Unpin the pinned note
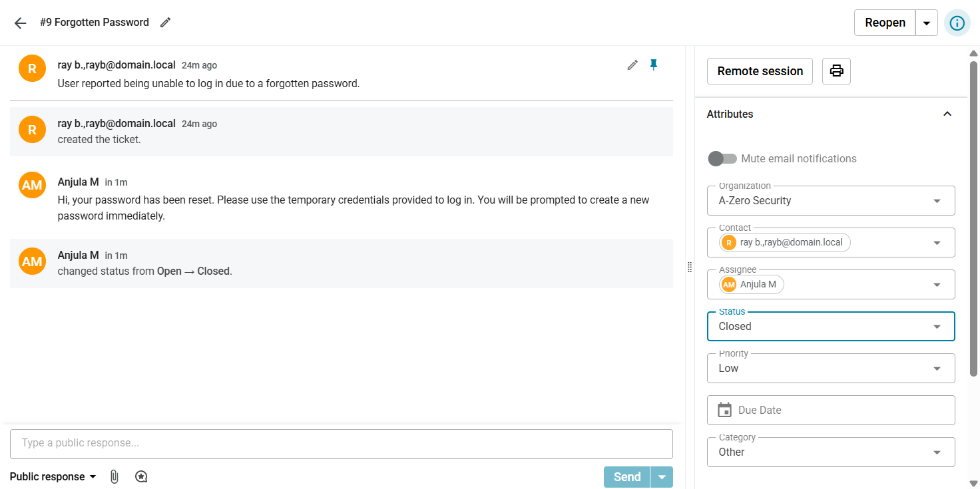This screenshot has width=980, height=489. pos(654,65)
